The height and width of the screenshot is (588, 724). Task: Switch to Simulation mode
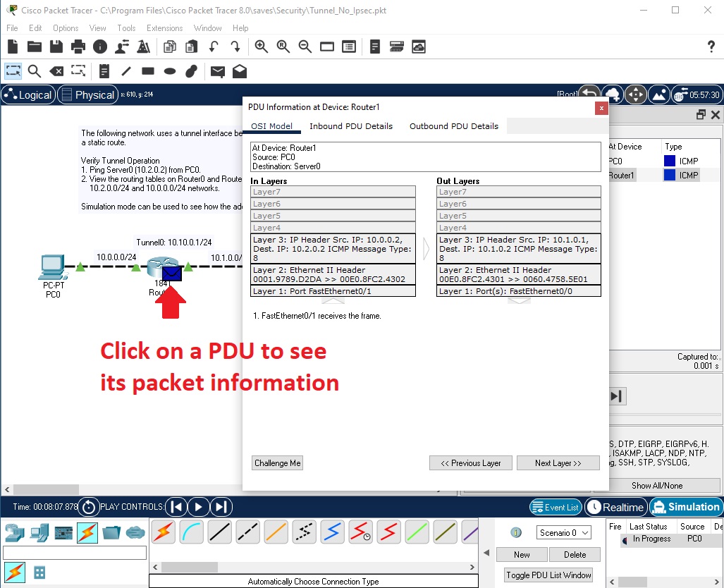pos(687,507)
